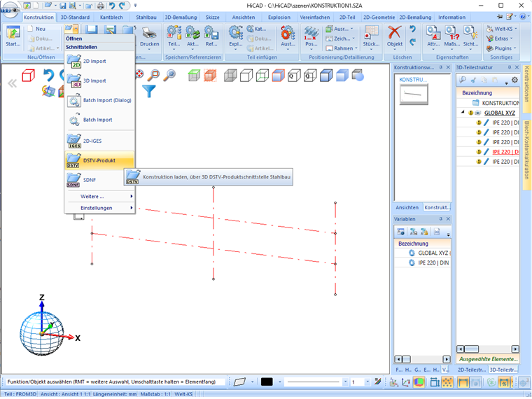Select the SDNF menu entry

coord(99,180)
